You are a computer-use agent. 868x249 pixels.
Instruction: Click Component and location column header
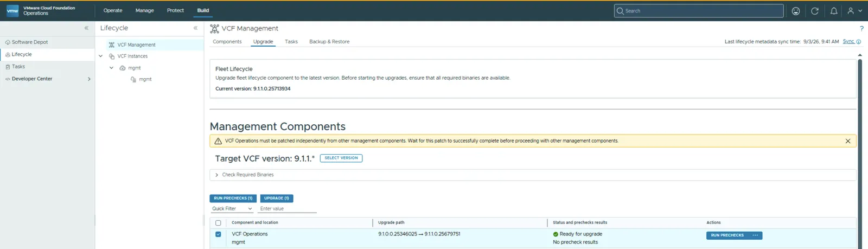[255, 223]
